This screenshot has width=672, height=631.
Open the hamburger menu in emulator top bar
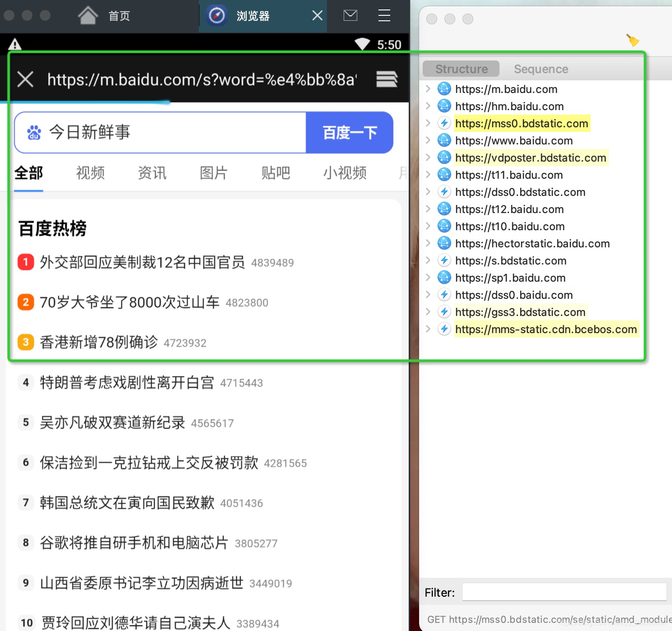click(x=384, y=16)
